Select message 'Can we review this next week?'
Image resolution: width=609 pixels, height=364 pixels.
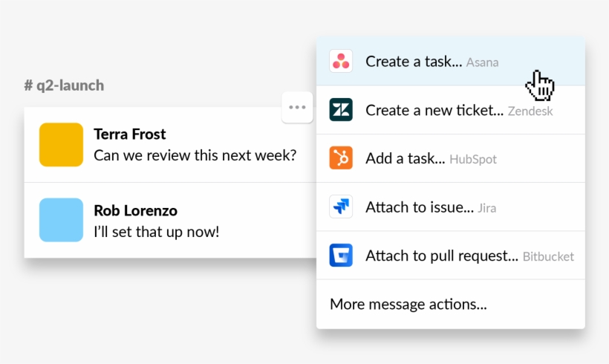click(x=195, y=155)
